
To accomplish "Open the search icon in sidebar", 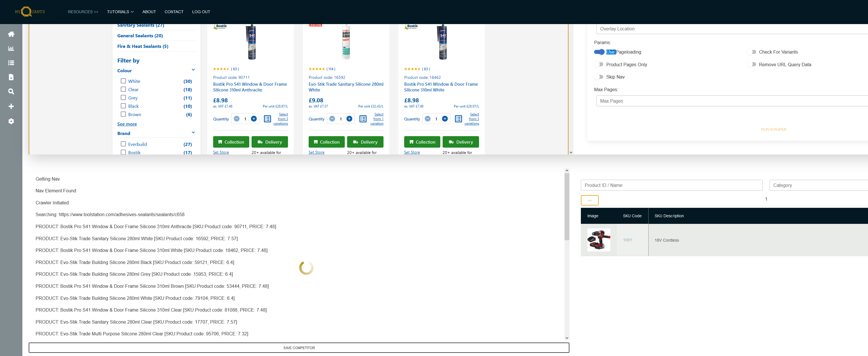I will 11,91.
